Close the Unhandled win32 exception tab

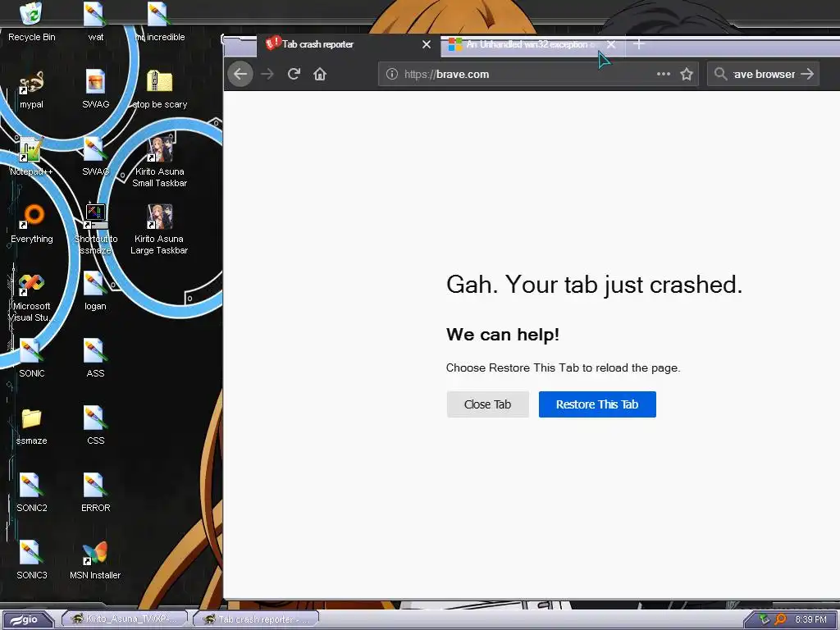pyautogui.click(x=610, y=44)
